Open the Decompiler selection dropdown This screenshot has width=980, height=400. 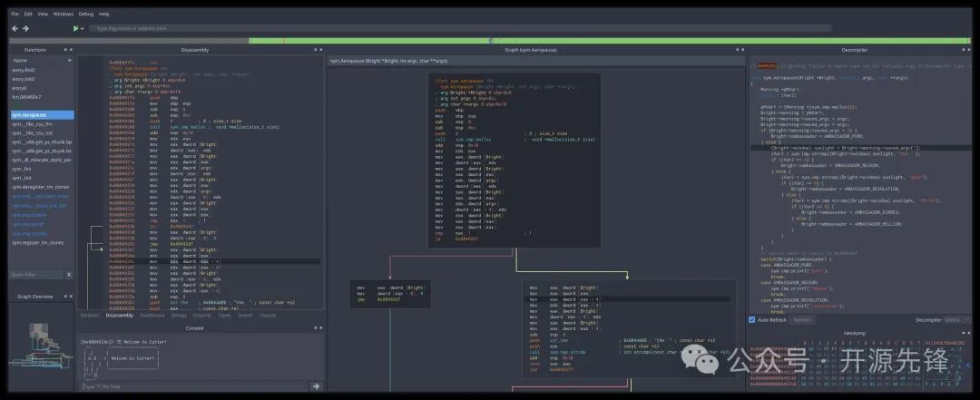[x=955, y=319]
